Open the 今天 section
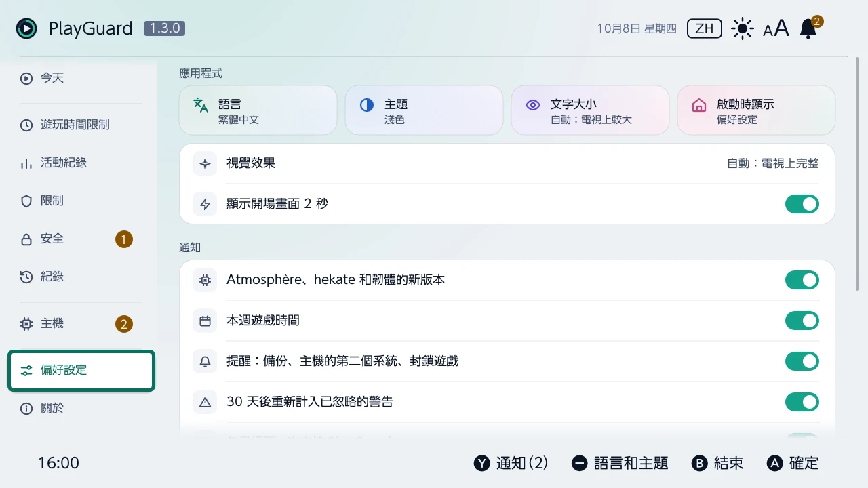Screen dimensions: 868x488 tap(81, 78)
